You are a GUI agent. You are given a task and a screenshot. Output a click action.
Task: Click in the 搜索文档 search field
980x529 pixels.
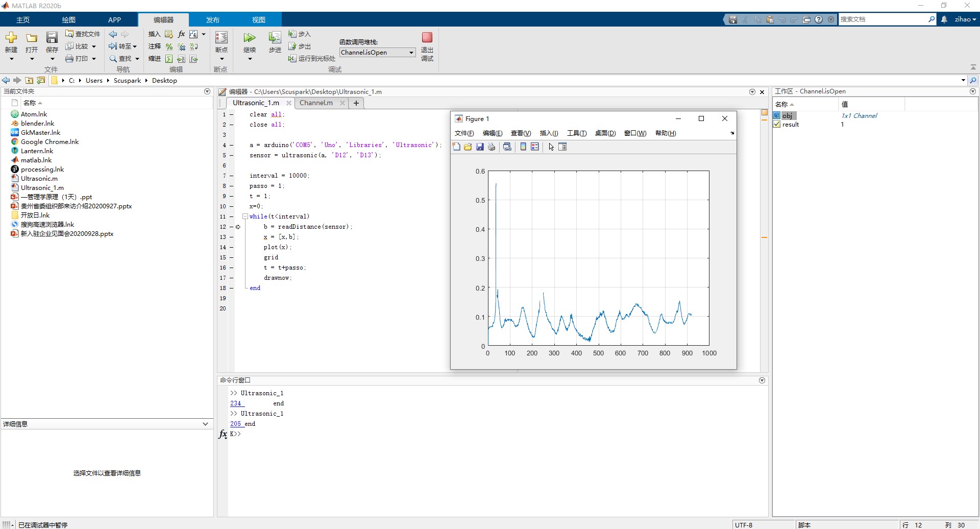click(x=883, y=19)
